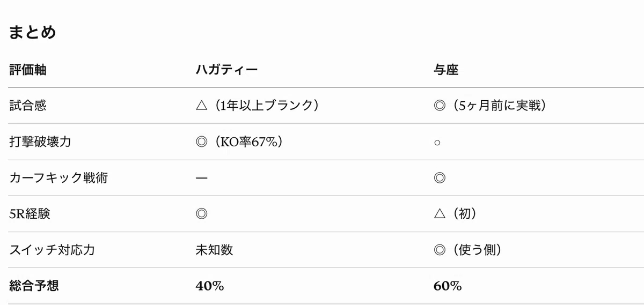Click the dash in カーフキック戦術 row
The image size is (644, 305).
pos(202,178)
